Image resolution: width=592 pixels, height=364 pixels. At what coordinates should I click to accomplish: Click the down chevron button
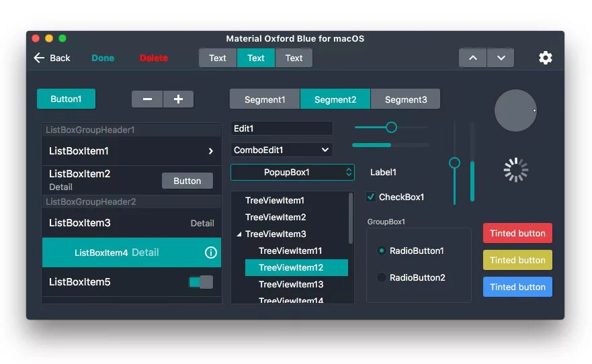[x=501, y=58]
